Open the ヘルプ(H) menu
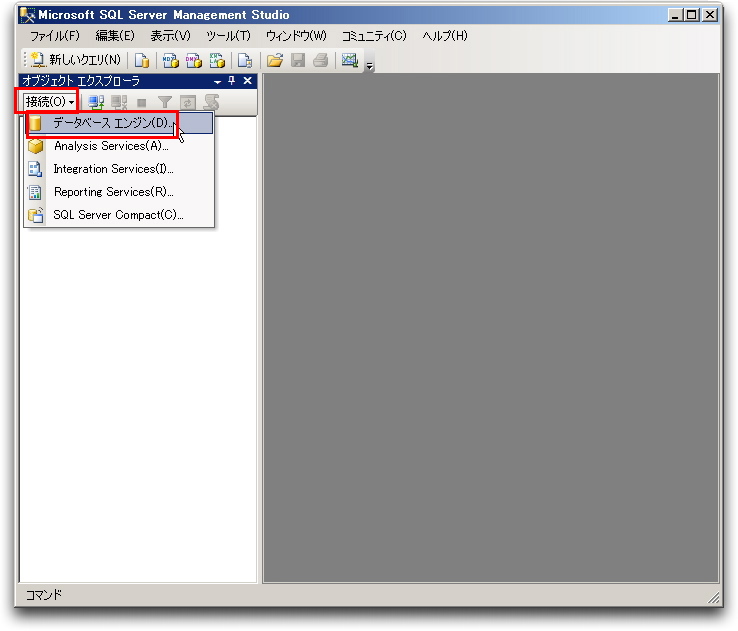 coord(445,36)
